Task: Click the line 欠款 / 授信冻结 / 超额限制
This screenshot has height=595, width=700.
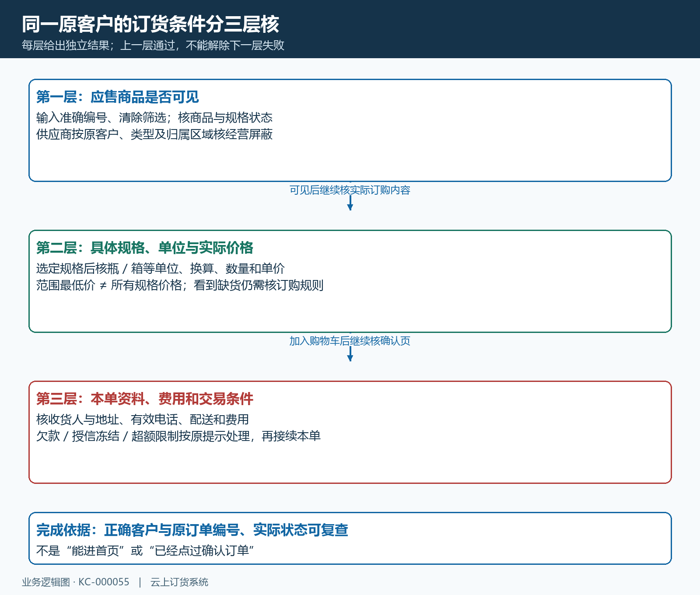Action: tap(178, 436)
